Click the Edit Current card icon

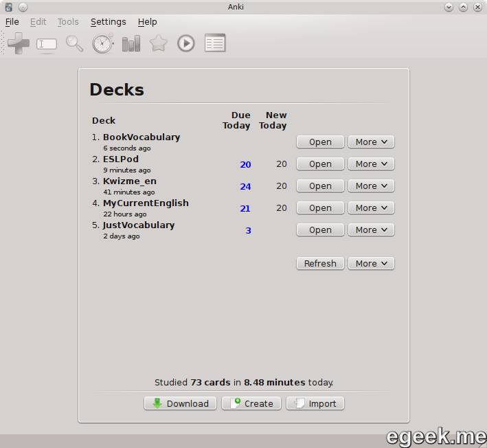pyautogui.click(x=47, y=44)
